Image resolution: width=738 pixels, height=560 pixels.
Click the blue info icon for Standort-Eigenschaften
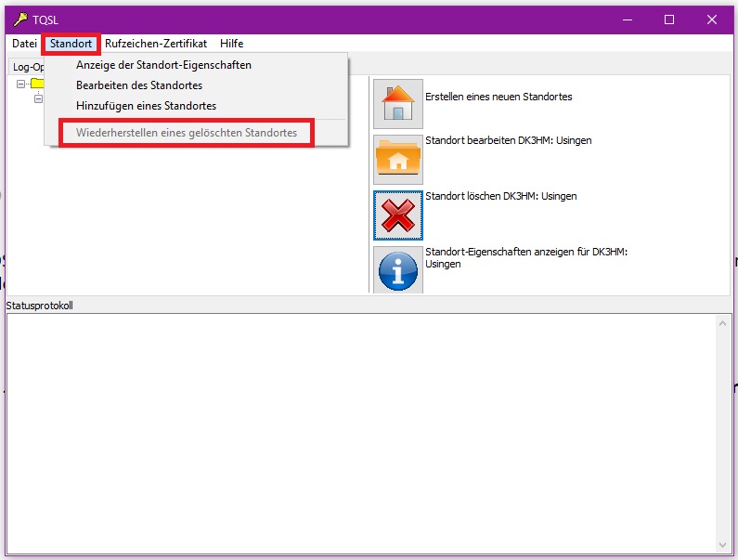[x=397, y=270]
